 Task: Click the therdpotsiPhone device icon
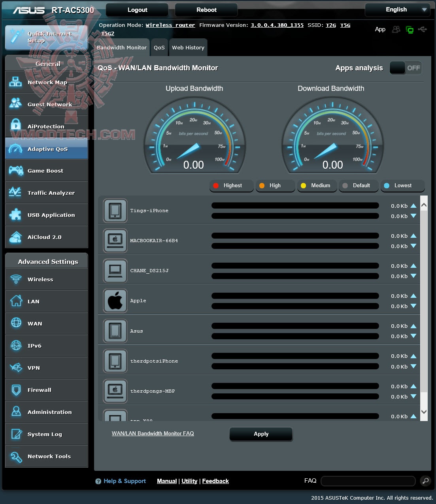tap(115, 361)
